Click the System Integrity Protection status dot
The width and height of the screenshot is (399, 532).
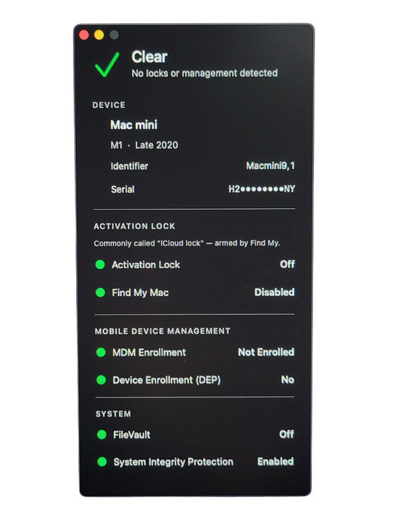(x=102, y=462)
